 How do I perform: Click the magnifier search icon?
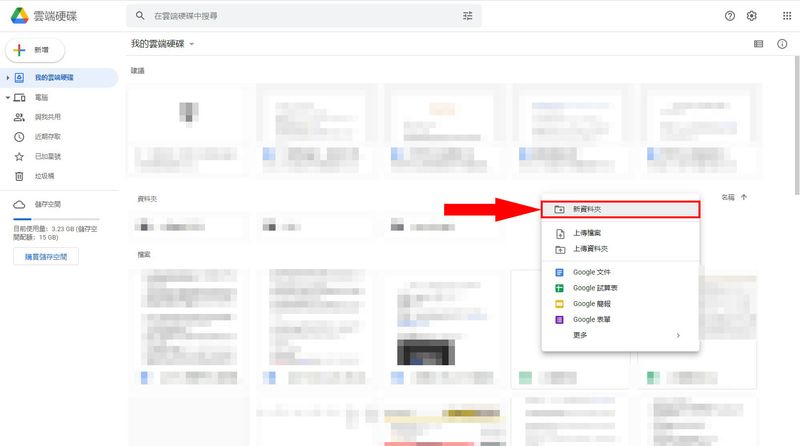[x=140, y=16]
